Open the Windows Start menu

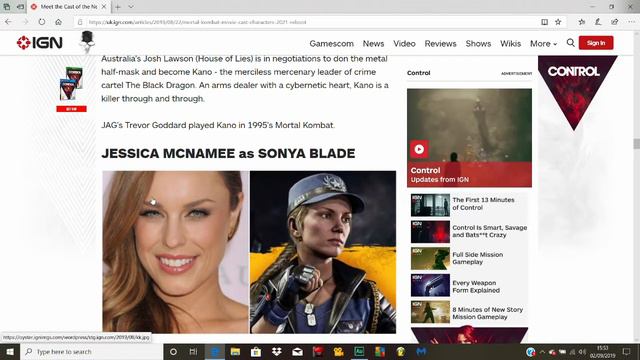10,351
